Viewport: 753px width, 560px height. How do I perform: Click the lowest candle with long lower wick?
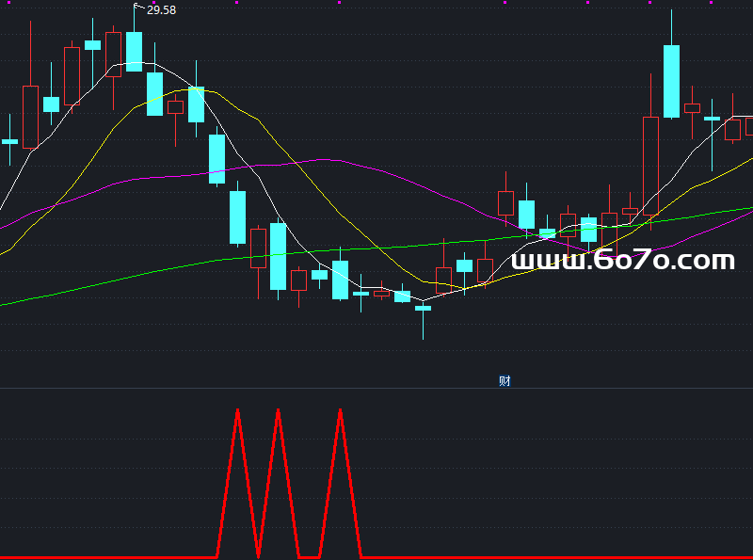pyautogui.click(x=423, y=309)
